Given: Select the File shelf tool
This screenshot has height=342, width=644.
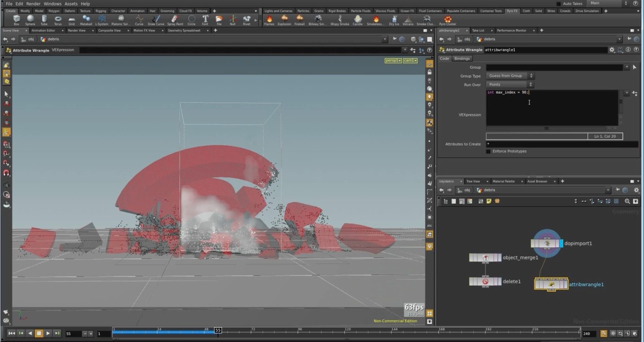Looking at the screenshot, I should point(219,20).
